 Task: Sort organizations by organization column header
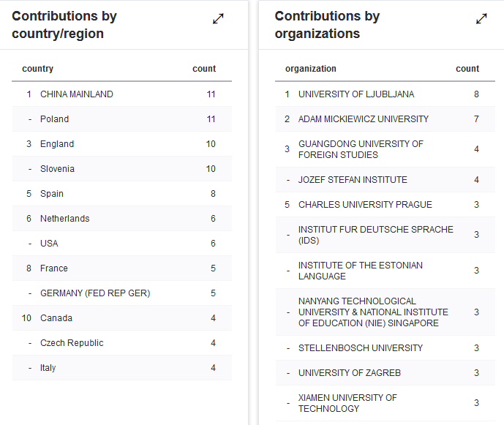tap(311, 69)
